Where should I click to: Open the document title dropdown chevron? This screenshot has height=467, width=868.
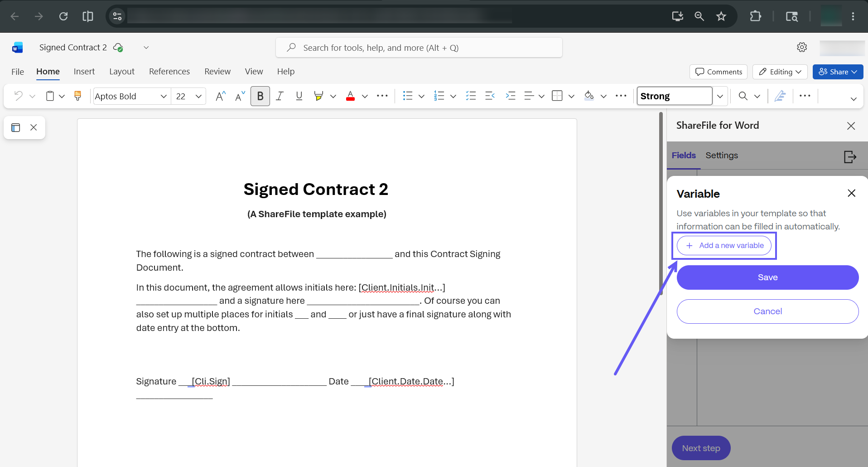click(146, 48)
